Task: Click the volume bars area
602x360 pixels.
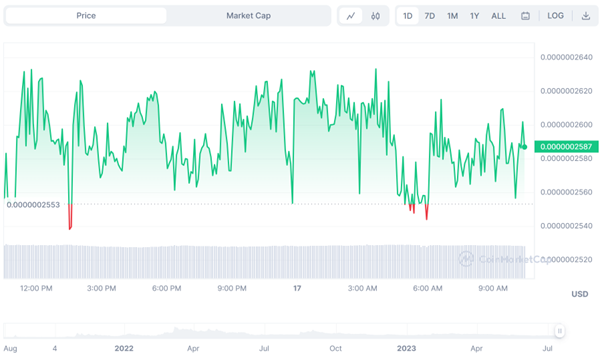Action: 265,262
